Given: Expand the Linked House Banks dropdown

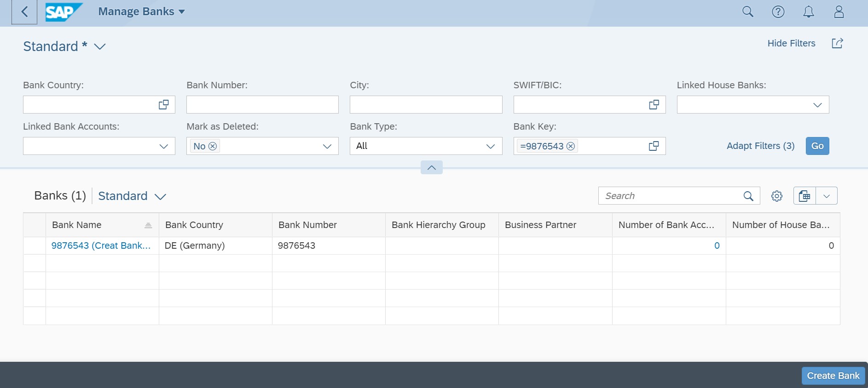Looking at the screenshot, I should coord(817,105).
